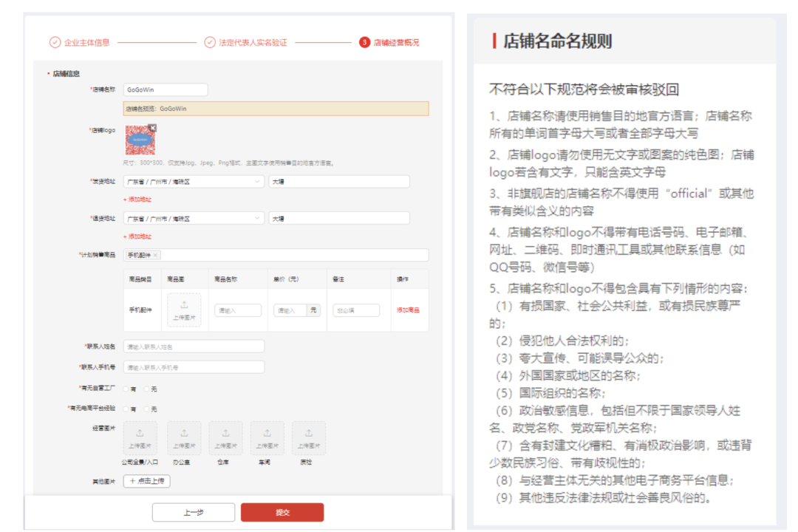Click the 仓库 upload image icon

(225, 438)
